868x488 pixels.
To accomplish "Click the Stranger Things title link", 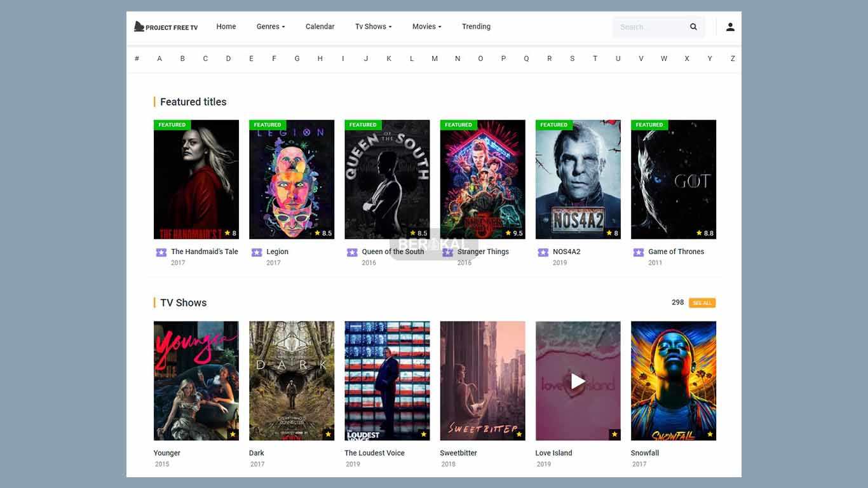I will [x=483, y=252].
